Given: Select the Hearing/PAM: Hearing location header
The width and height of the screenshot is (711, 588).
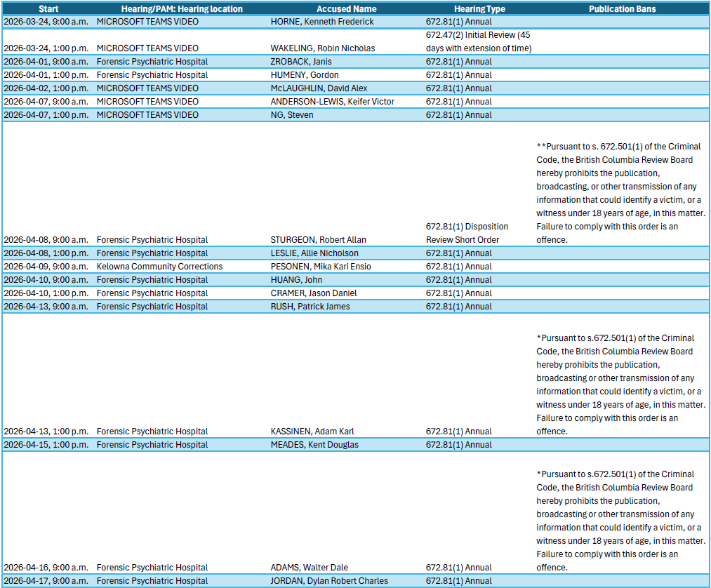Looking at the screenshot, I should (169, 9).
